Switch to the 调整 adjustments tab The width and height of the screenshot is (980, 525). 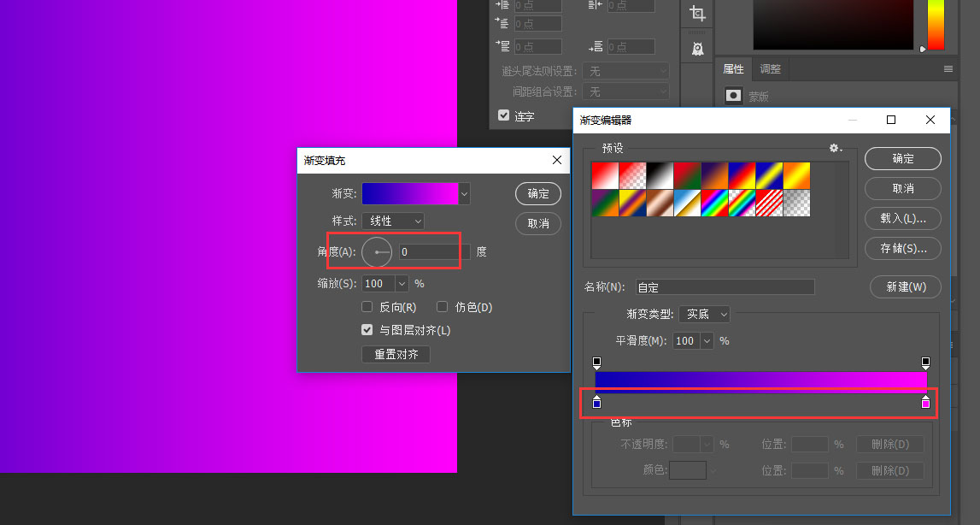[770, 69]
